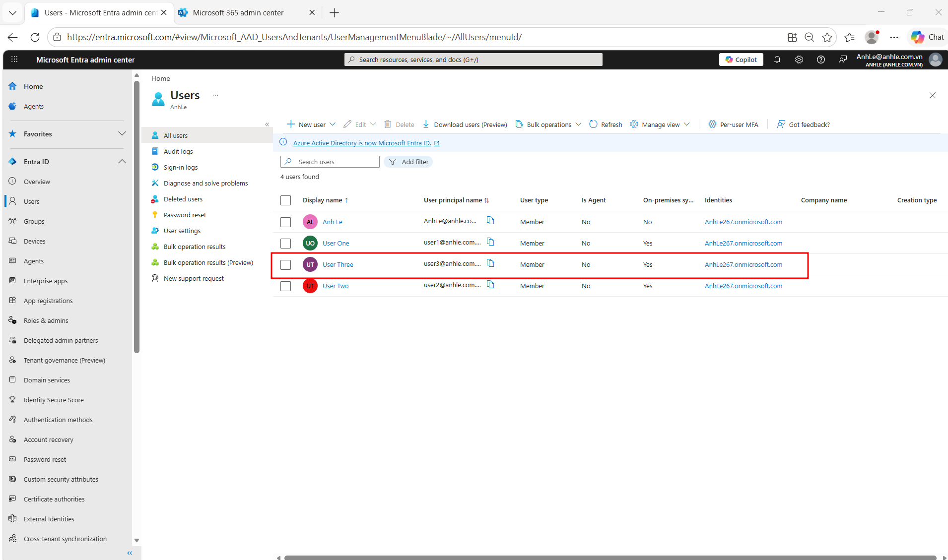Open the Users blade more options ellipsis

[x=215, y=95]
